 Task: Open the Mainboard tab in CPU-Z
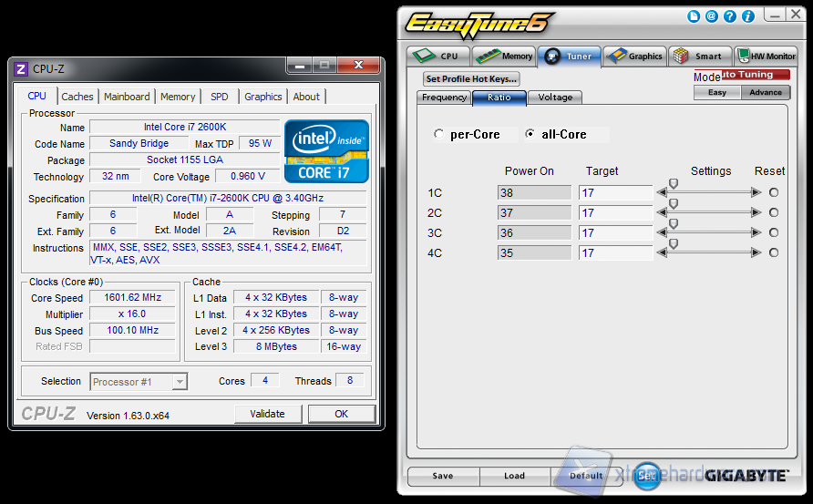[127, 97]
